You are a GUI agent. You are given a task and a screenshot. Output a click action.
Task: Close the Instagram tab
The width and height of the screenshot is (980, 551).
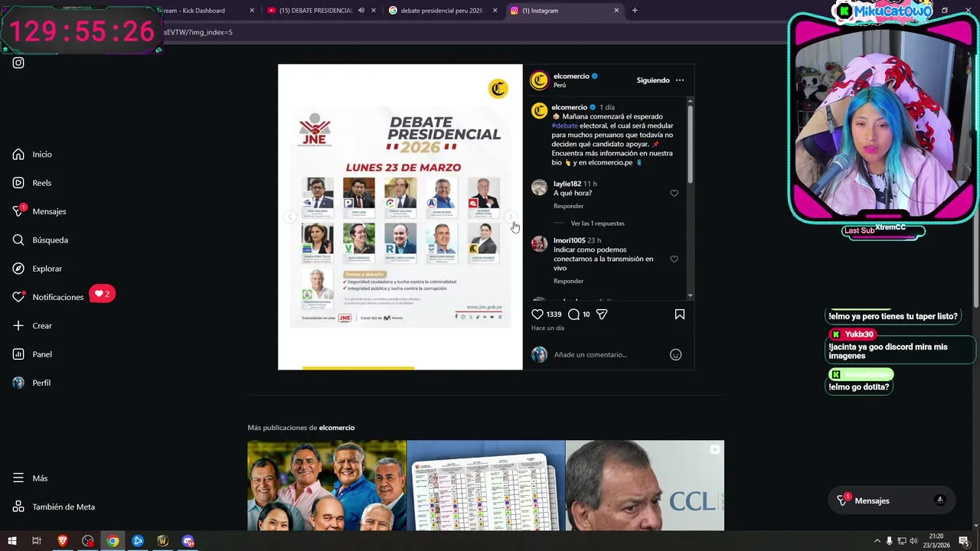pyautogui.click(x=616, y=11)
